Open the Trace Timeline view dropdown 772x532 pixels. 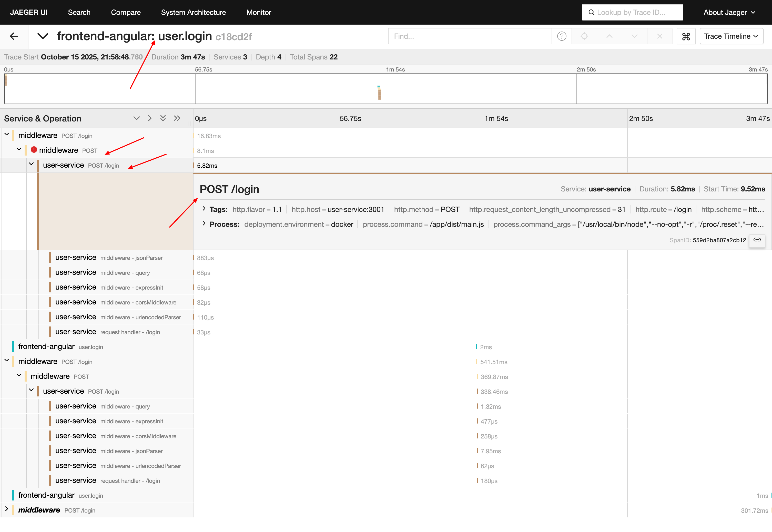pos(731,36)
